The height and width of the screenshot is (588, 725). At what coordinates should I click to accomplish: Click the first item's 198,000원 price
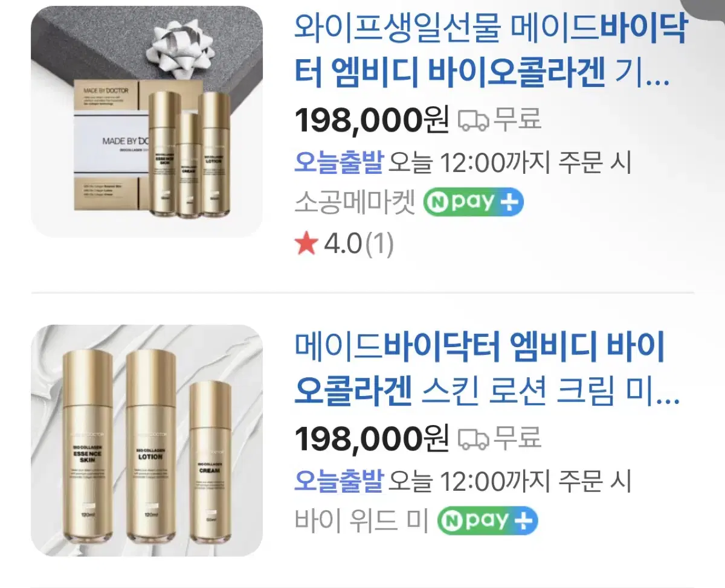[372, 121]
